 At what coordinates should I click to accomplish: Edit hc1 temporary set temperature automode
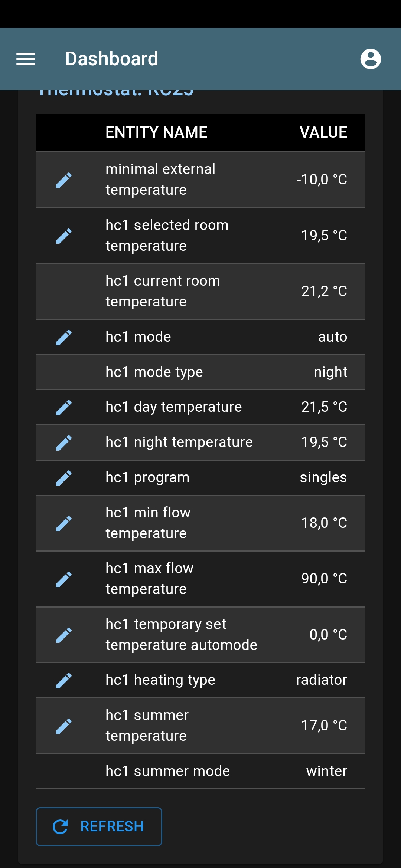(64, 634)
